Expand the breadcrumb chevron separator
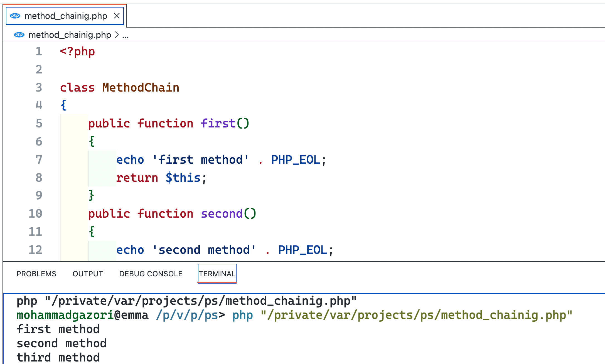Viewport: 605px width, 364px height. (x=117, y=35)
